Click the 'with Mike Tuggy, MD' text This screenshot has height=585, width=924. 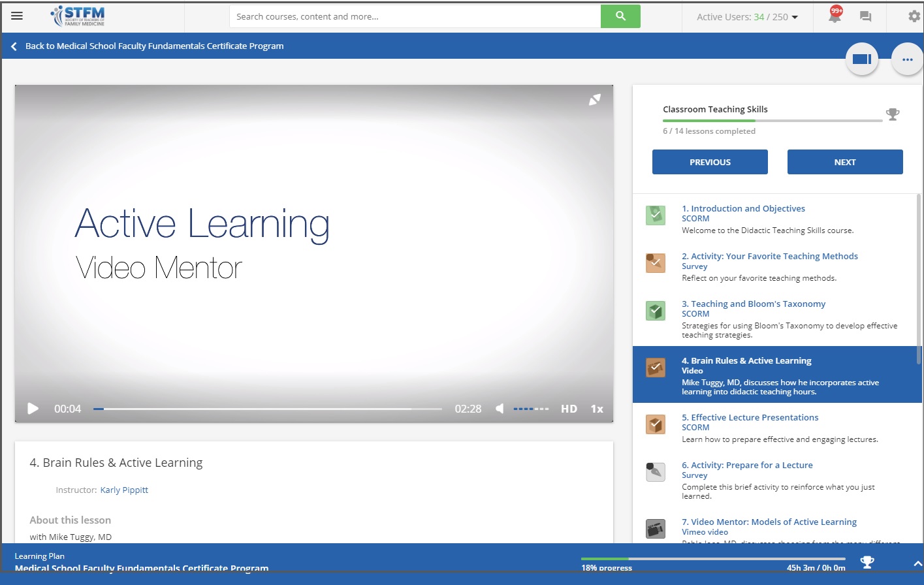coord(71,537)
